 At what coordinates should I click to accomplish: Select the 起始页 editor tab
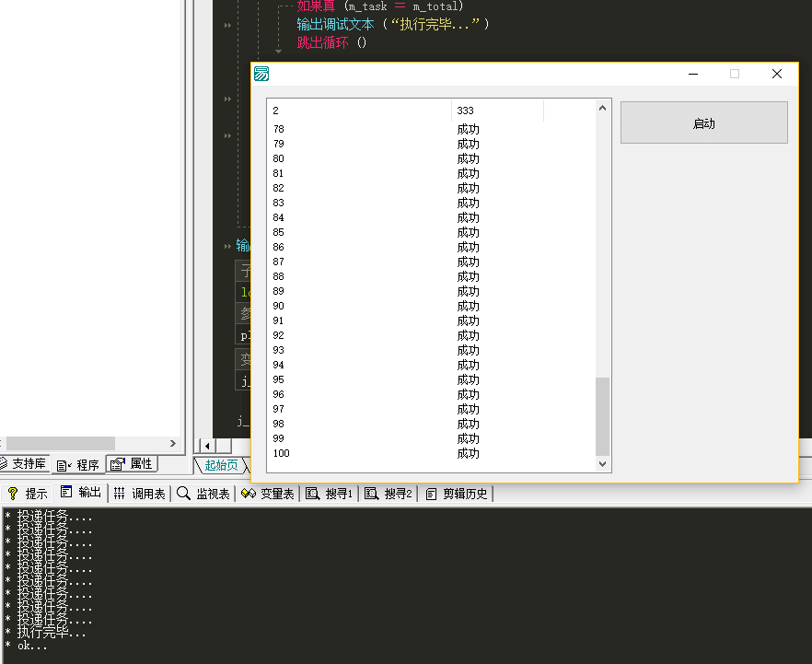tap(221, 465)
